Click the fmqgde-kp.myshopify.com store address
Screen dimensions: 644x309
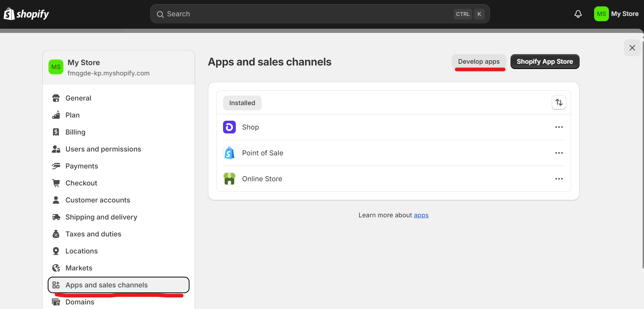[109, 73]
